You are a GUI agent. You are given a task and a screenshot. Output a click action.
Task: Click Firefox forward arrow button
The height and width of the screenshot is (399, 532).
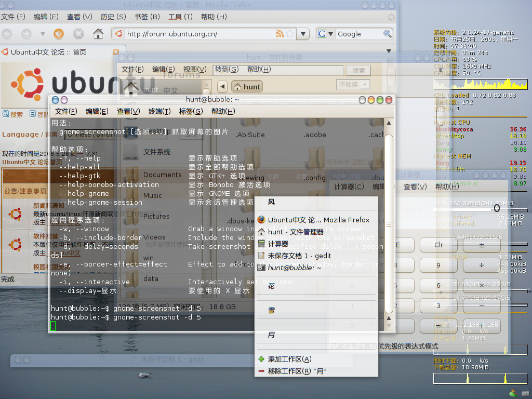click(x=26, y=34)
